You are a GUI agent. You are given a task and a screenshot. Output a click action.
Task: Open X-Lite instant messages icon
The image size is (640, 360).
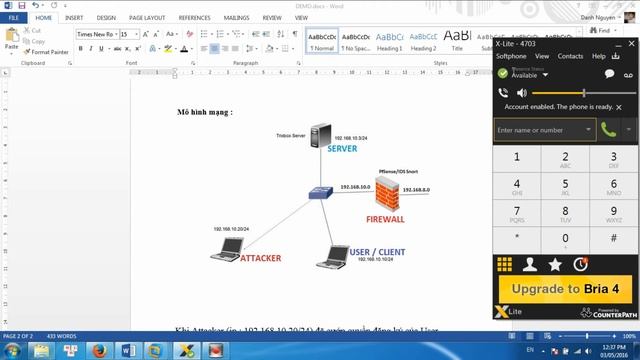tap(609, 74)
